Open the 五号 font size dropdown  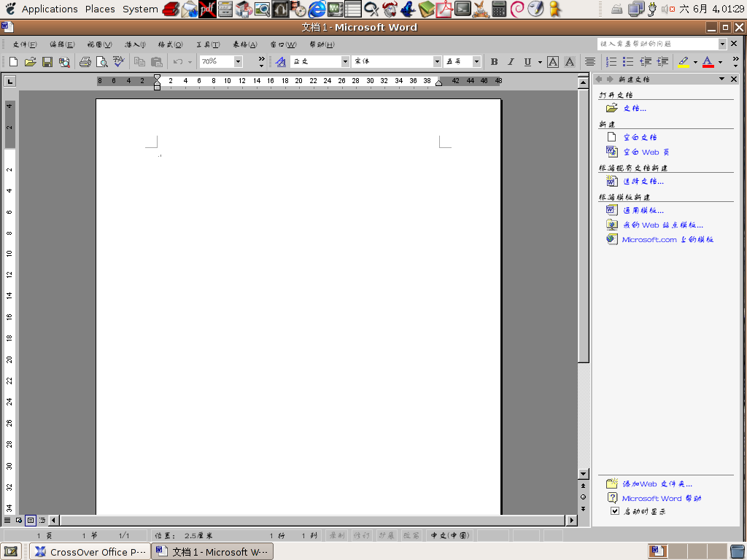pos(476,61)
